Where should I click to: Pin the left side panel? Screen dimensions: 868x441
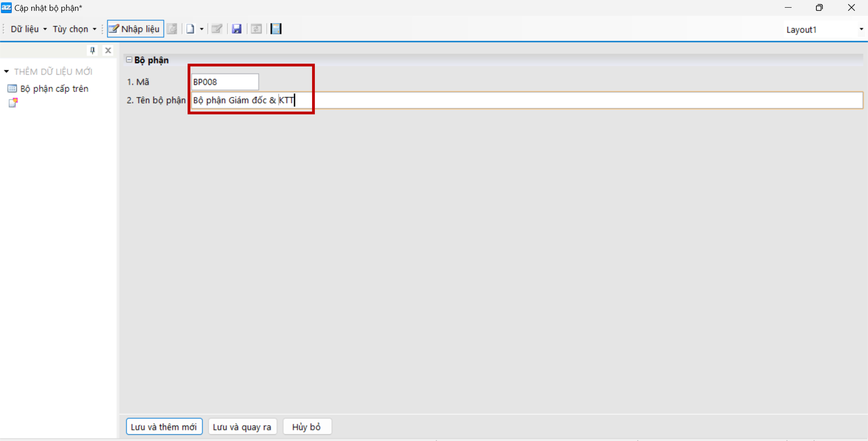point(92,50)
